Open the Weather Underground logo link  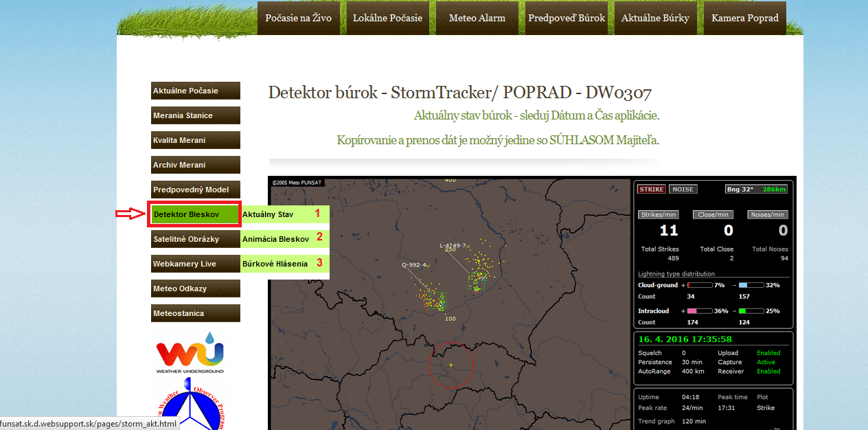click(x=190, y=353)
